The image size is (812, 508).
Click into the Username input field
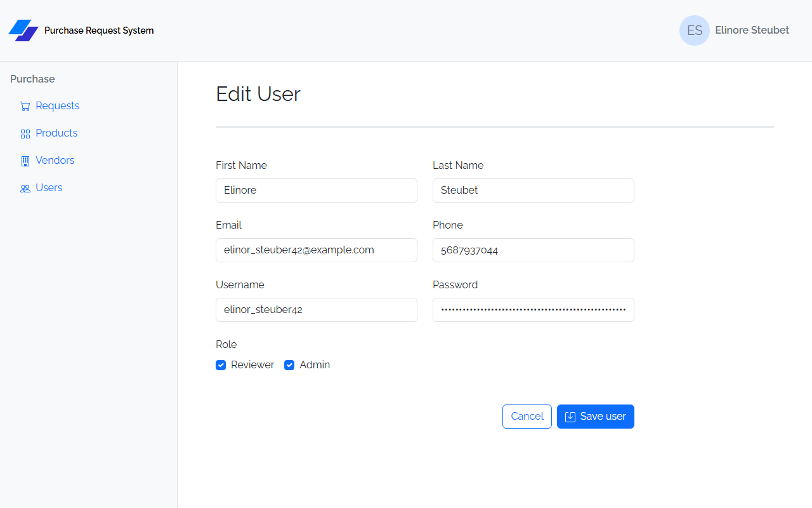pos(317,310)
